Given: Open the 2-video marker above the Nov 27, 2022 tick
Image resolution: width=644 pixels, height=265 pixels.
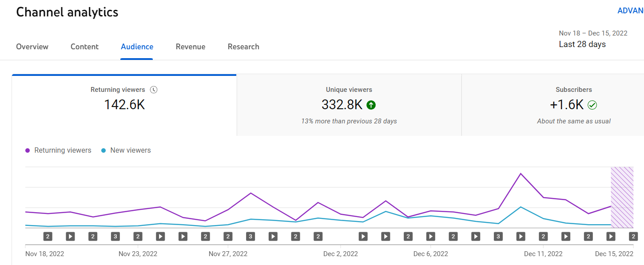Looking at the screenshot, I should (x=228, y=237).
